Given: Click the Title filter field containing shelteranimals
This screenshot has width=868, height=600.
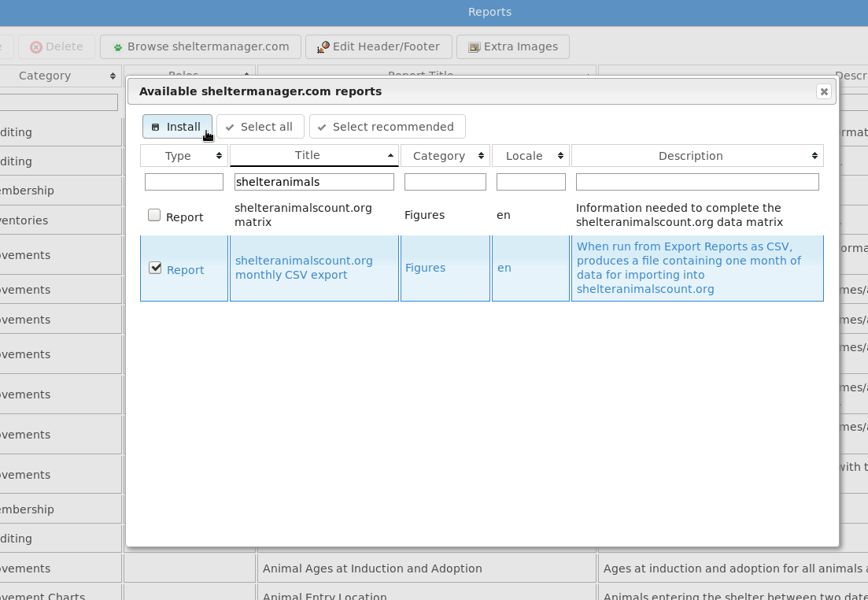Looking at the screenshot, I should pos(314,182).
